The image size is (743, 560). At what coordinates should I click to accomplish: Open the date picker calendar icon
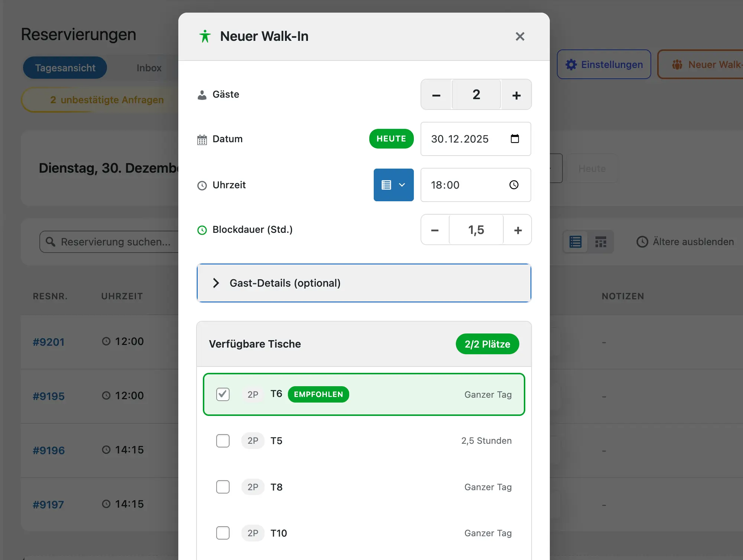pos(515,139)
